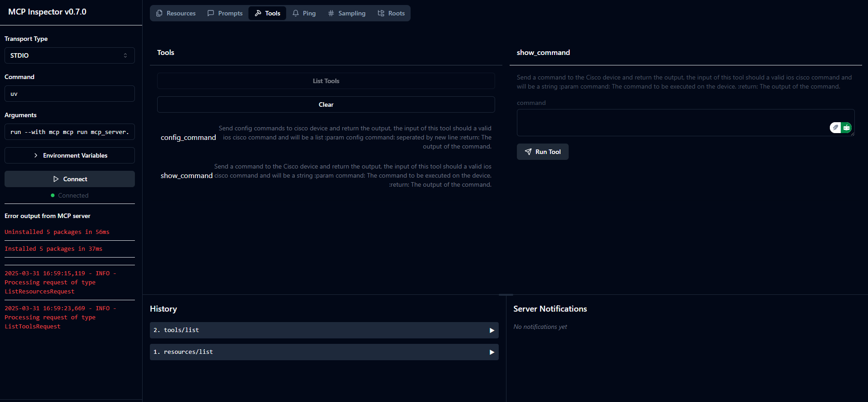This screenshot has width=868, height=402.
Task: Click the files icon of Resources tab
Action: tap(159, 13)
